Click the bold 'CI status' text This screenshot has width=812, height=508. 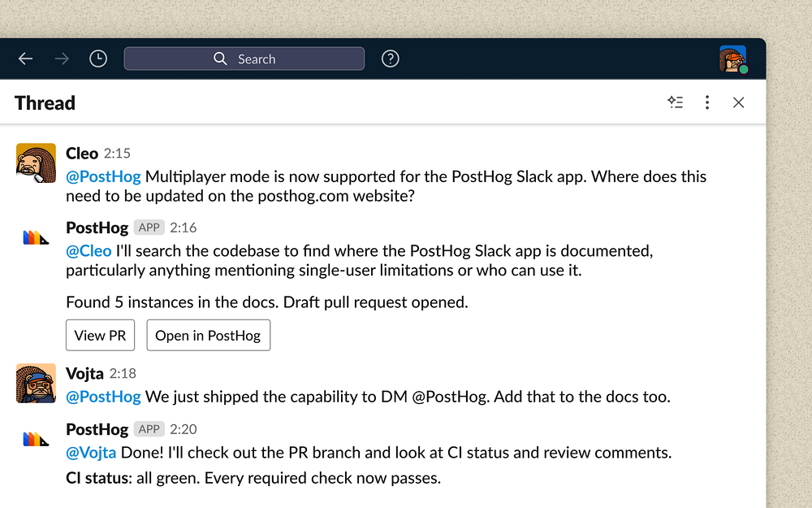(97, 478)
